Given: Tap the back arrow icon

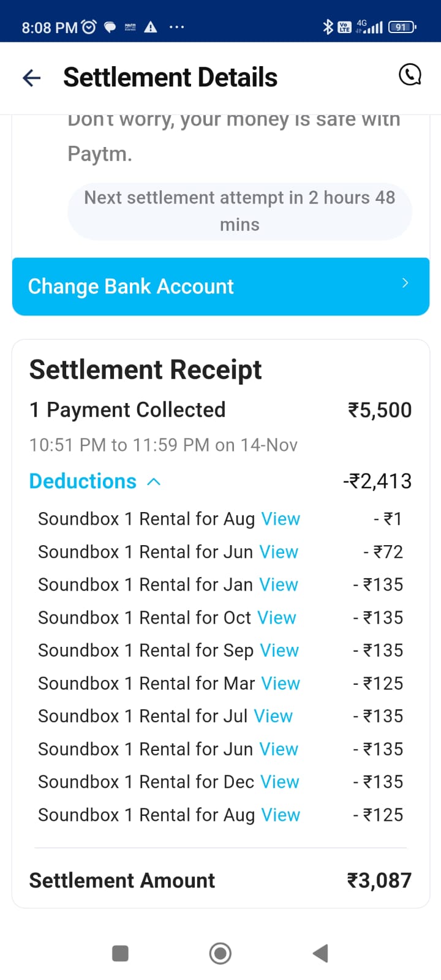Looking at the screenshot, I should click(31, 78).
